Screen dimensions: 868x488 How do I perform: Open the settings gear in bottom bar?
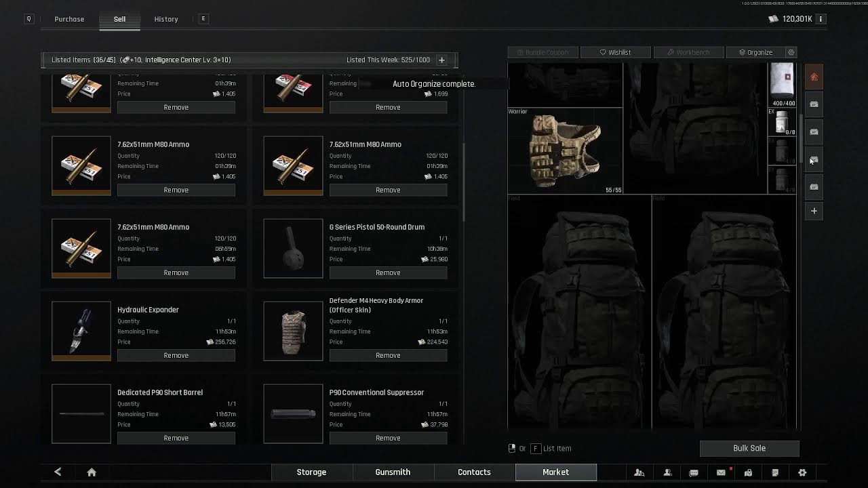point(802,472)
